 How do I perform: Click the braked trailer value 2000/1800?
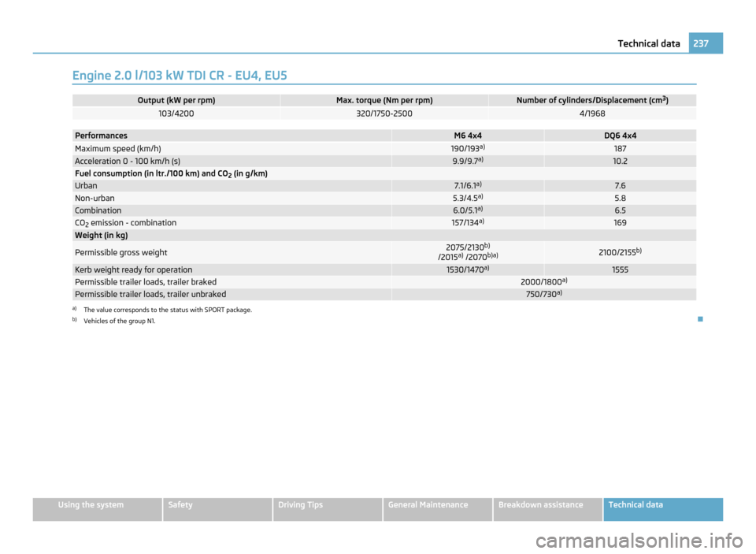(544, 282)
